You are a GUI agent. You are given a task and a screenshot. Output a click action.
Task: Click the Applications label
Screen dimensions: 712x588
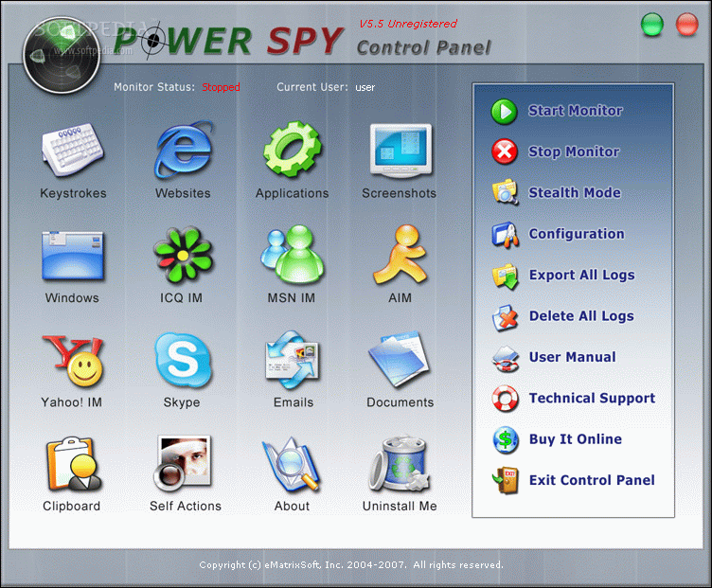coord(292,193)
